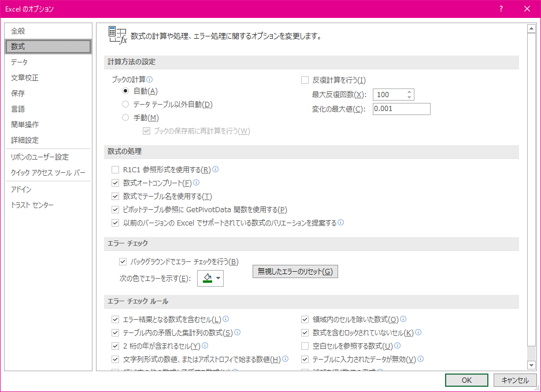Open the error indicator color dropdown arrow
The image size is (541, 392).
[218, 278]
